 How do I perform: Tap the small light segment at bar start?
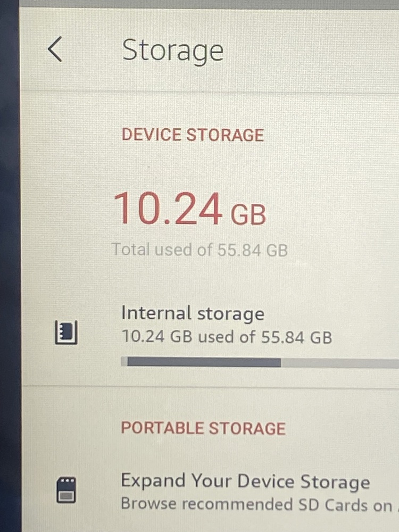124,362
